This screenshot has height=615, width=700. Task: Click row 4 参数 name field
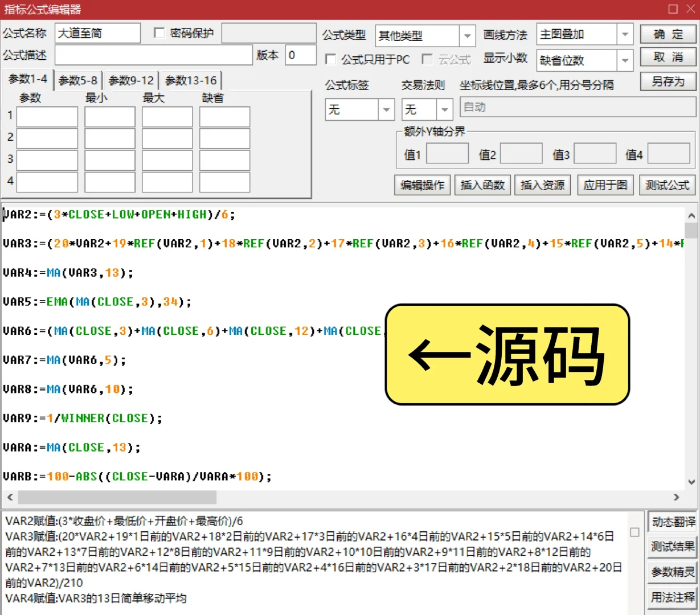(x=47, y=182)
